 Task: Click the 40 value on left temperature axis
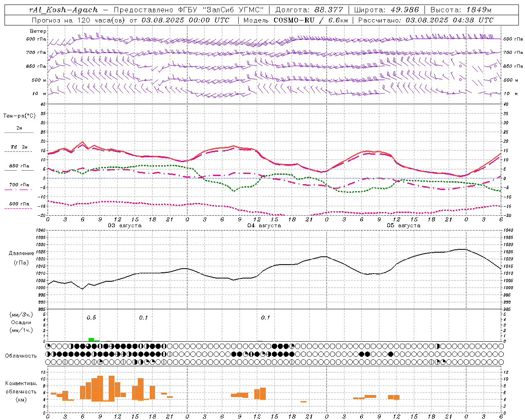click(43, 104)
